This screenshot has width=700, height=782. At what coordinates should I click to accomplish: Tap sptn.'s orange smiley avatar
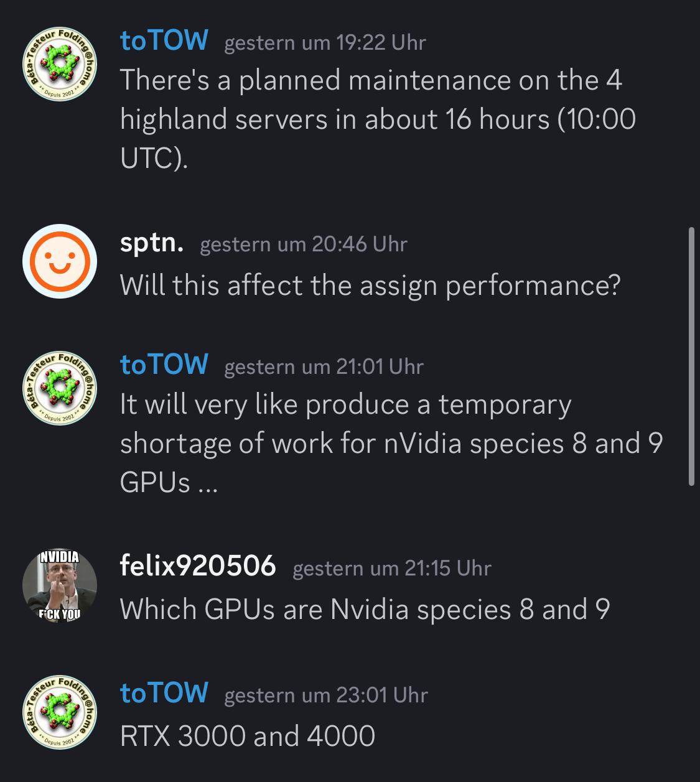[x=60, y=261]
